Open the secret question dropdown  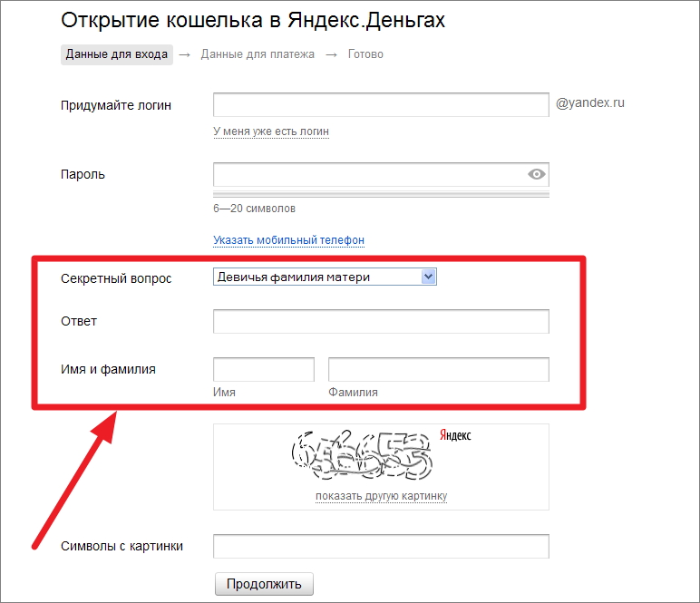[325, 277]
